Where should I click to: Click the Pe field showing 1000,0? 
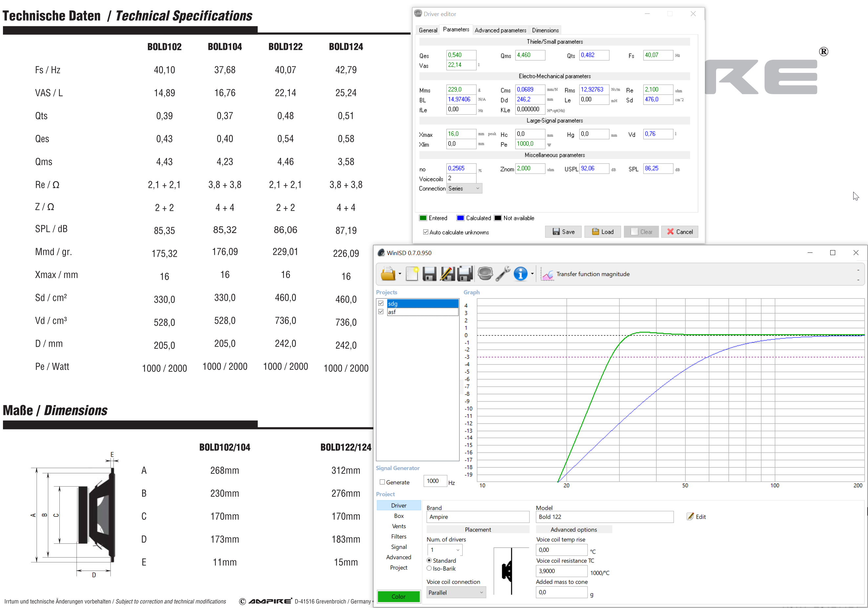(x=530, y=144)
